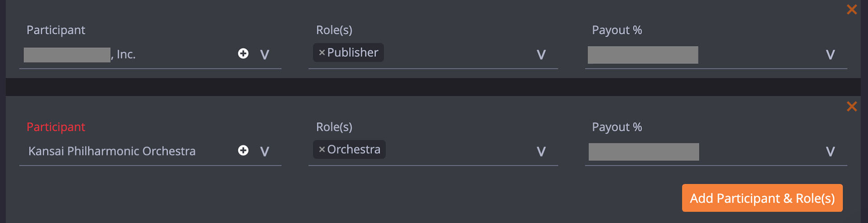Select the Publisher role chip
The width and height of the screenshot is (868, 223).
point(353,53)
